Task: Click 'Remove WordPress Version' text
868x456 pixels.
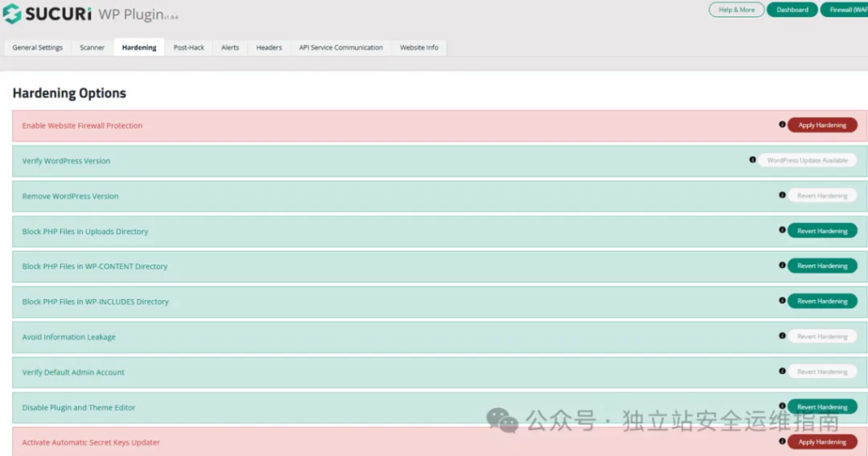Action: pyautogui.click(x=70, y=196)
